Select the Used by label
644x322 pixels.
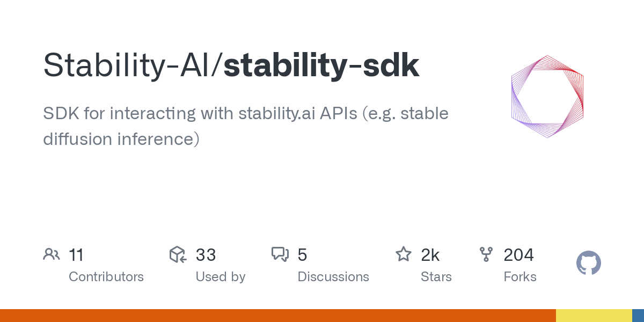pos(221,277)
